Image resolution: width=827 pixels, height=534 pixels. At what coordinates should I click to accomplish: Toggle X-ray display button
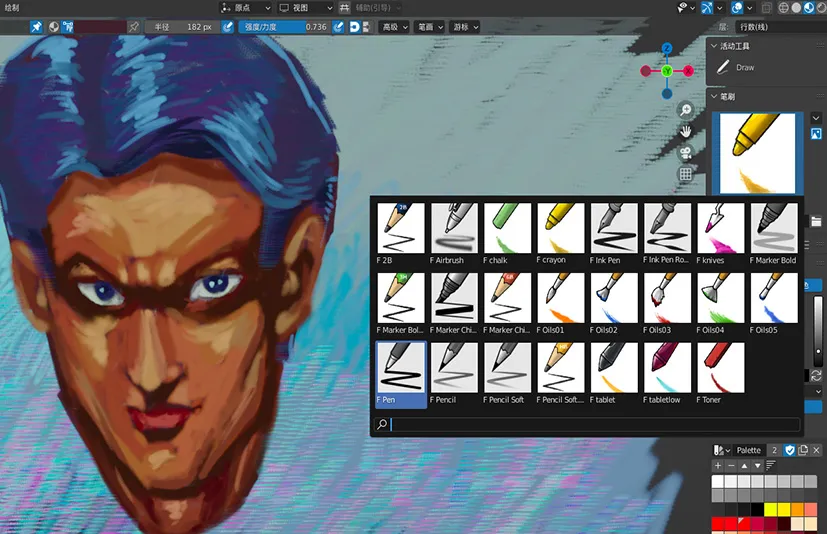[x=766, y=7]
